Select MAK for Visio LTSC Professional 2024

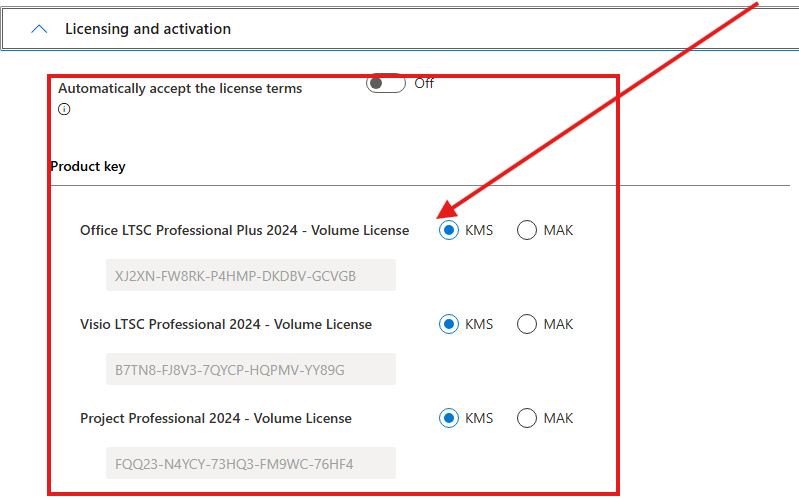coord(527,324)
